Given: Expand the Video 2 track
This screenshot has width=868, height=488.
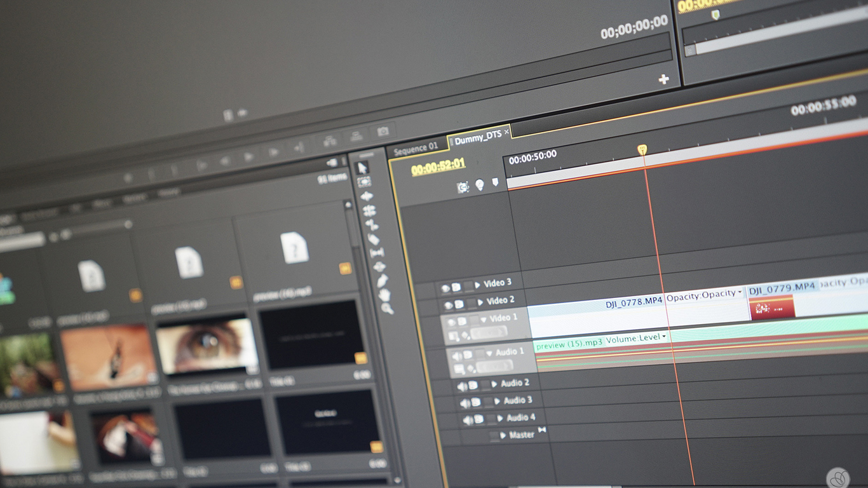Looking at the screenshot, I should 481,302.
